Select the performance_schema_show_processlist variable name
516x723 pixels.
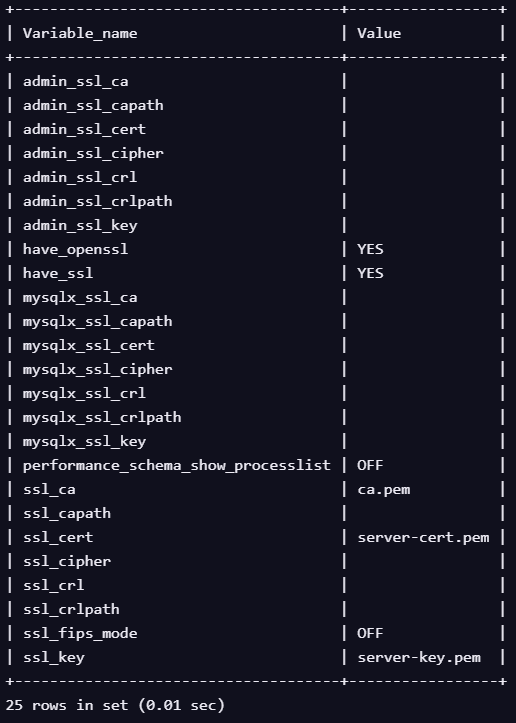coord(177,465)
